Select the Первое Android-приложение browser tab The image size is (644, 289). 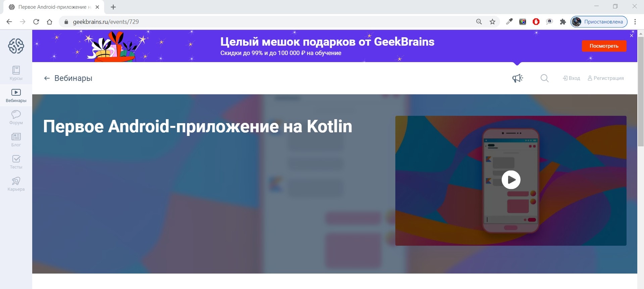[x=54, y=7]
